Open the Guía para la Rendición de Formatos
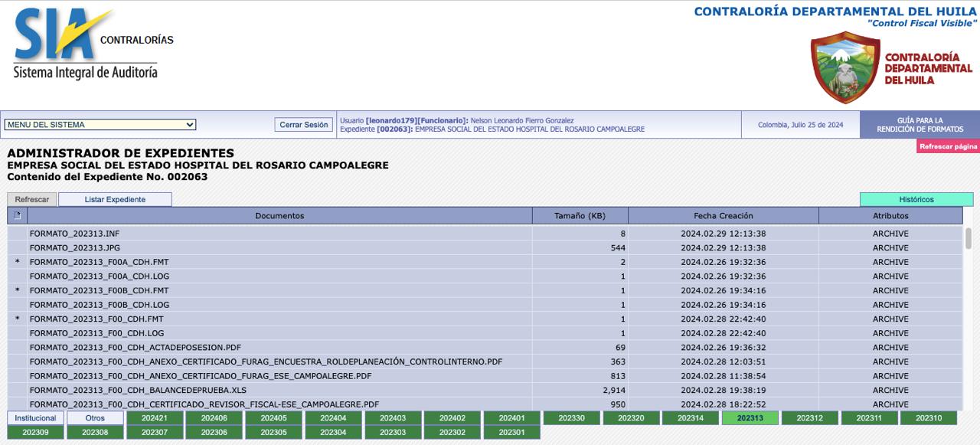The width and height of the screenshot is (980, 445). [x=920, y=125]
